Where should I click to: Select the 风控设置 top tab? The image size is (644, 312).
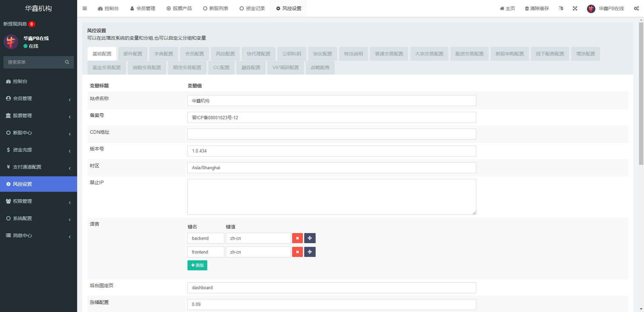tap(289, 8)
